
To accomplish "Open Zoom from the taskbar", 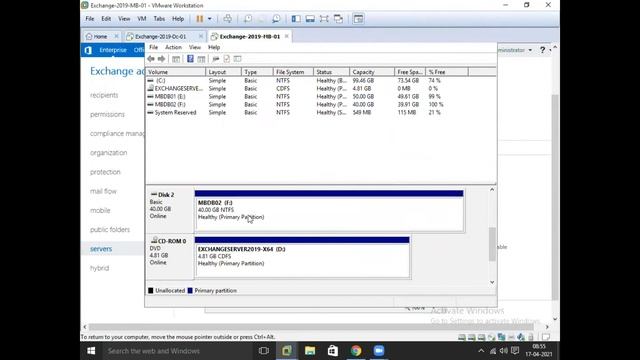I will [x=379, y=351].
